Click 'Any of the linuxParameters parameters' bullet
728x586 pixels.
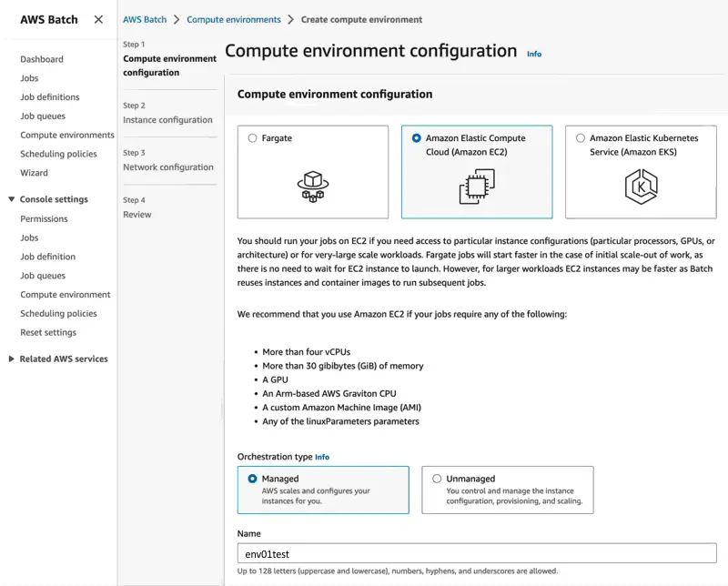coord(340,421)
